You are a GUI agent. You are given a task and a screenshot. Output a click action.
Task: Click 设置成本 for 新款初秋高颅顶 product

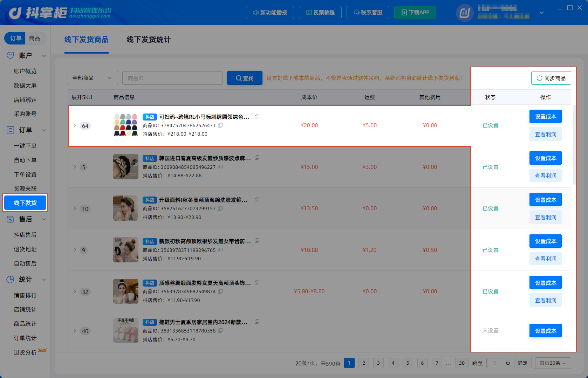[546, 241]
